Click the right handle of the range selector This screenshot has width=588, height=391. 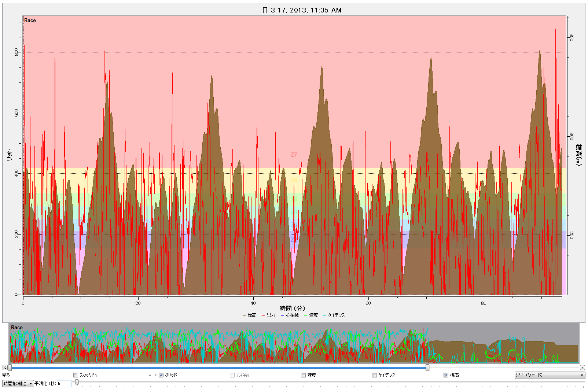tap(427, 368)
